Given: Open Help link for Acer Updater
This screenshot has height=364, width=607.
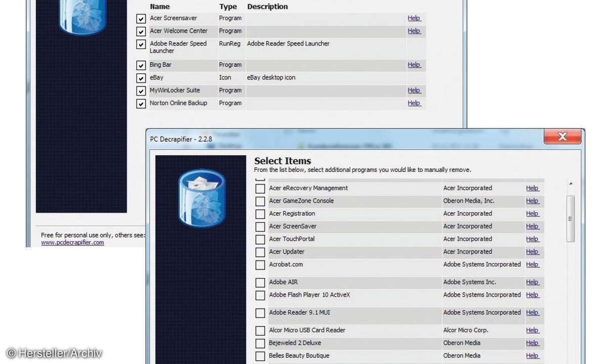Looking at the screenshot, I should click(533, 251).
